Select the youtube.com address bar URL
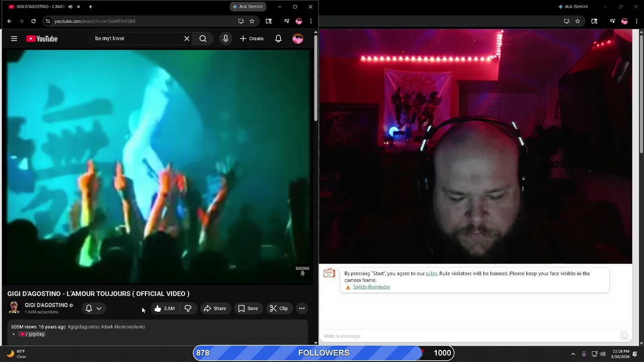The width and height of the screenshot is (644, 362). pyautogui.click(x=95, y=21)
